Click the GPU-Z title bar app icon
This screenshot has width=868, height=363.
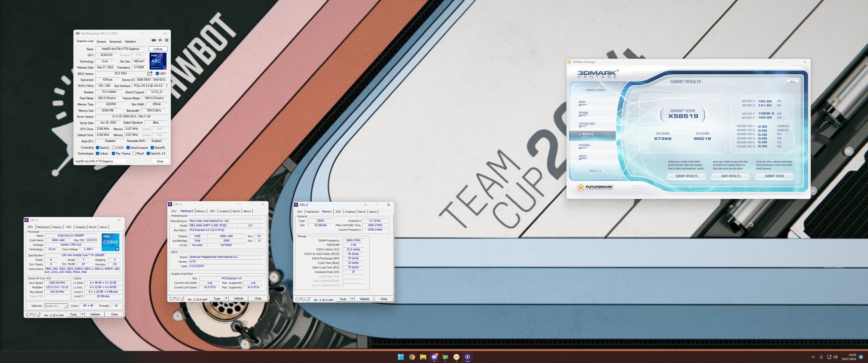[x=78, y=33]
